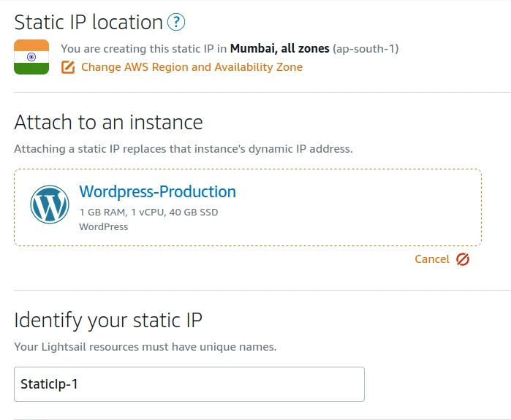Screen dimensions: 511x420
Task: Click the WordPress logo icon
Action: tap(50, 205)
